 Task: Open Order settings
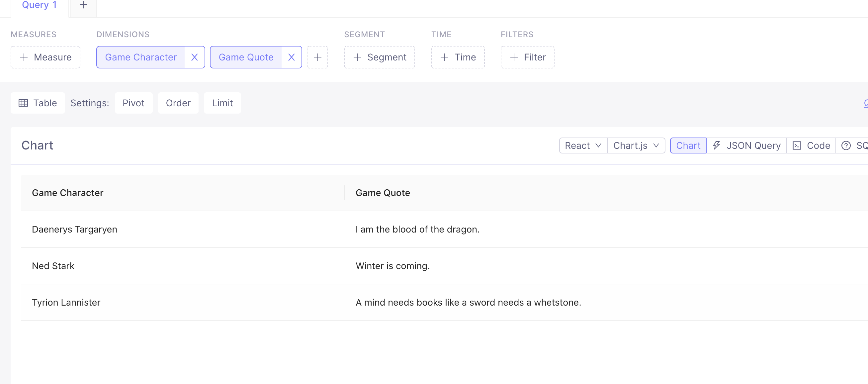point(178,103)
